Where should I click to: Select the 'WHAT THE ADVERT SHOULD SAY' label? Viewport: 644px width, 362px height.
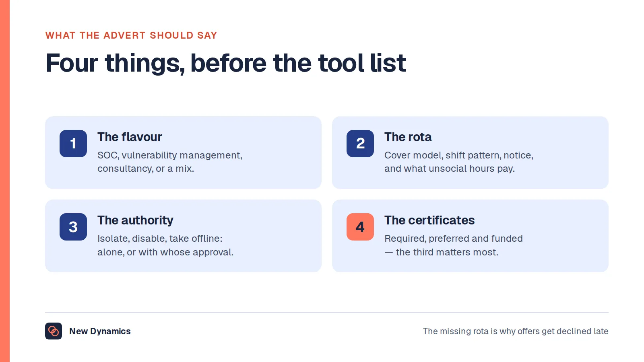click(131, 35)
